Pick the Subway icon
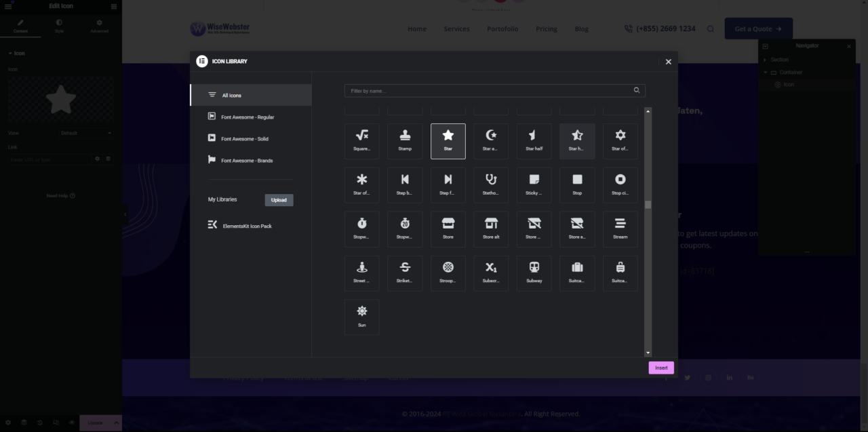This screenshot has height=432, width=868. 534,273
